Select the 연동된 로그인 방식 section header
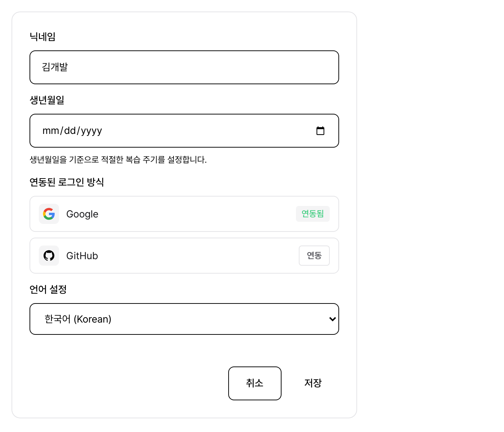Image resolution: width=504 pixels, height=432 pixels. coord(67,182)
